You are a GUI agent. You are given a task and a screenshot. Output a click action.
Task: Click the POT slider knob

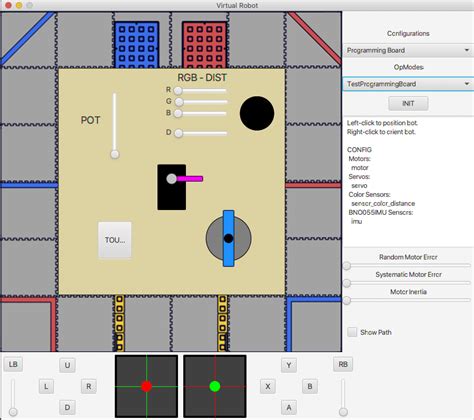pos(115,154)
